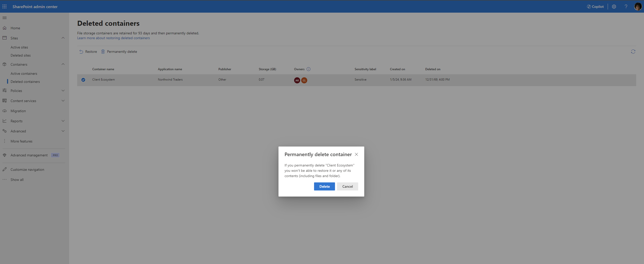The image size is (644, 264).
Task: Click Northwind Traders application cell
Action: point(170,80)
